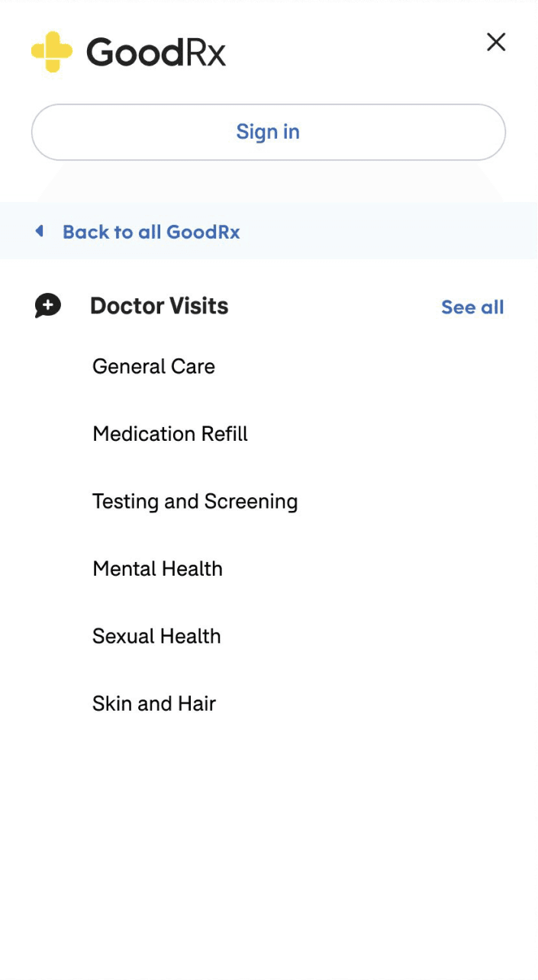Screen dimensions: 538x980
Task: Click the plus sign inside chat bubble
Action: click(47, 304)
